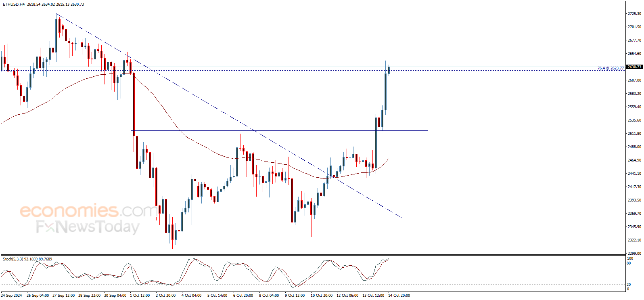Click the price axis label 2464.90
Viewport: 644px width, 300px height.
point(634,160)
